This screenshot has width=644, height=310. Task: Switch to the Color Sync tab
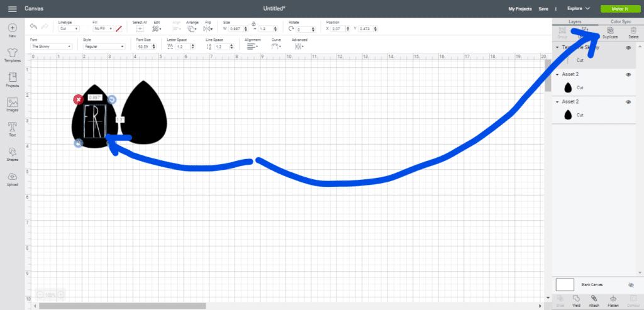[620, 21]
